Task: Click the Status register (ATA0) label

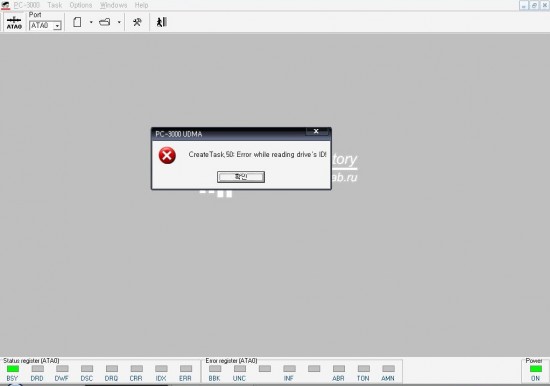Action: click(x=31, y=360)
